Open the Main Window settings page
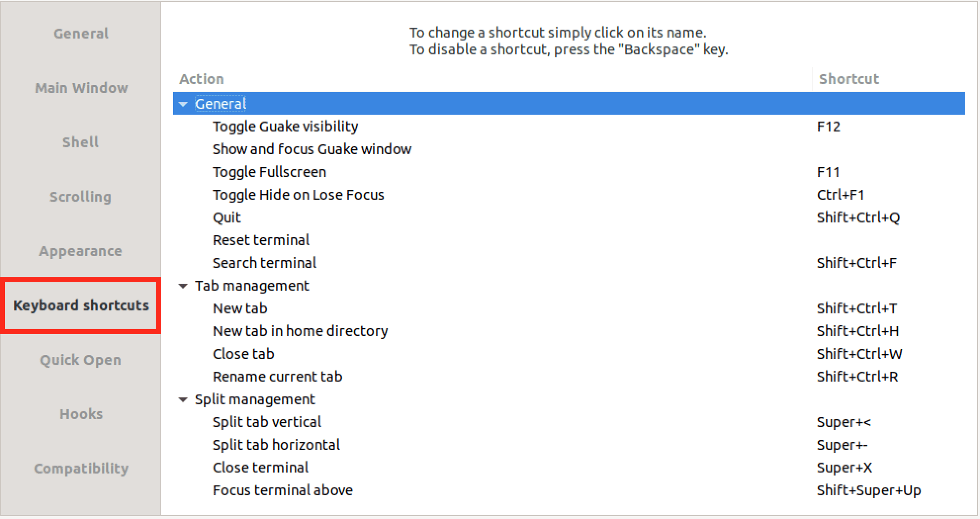Image resolution: width=980 pixels, height=519 pixels. pyautogui.click(x=81, y=87)
